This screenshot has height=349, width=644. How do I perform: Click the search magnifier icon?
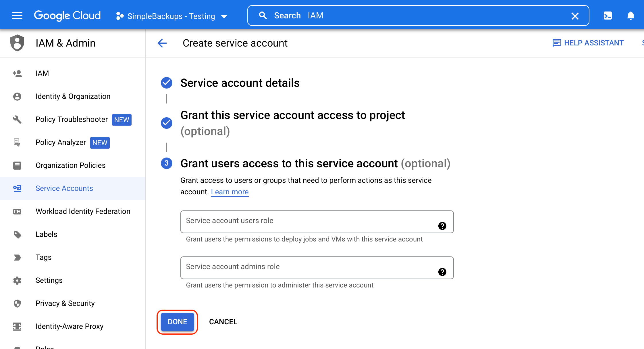pos(263,15)
